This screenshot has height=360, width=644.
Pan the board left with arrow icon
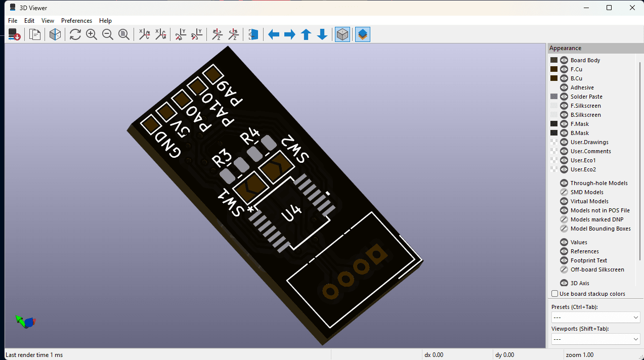[x=274, y=34]
